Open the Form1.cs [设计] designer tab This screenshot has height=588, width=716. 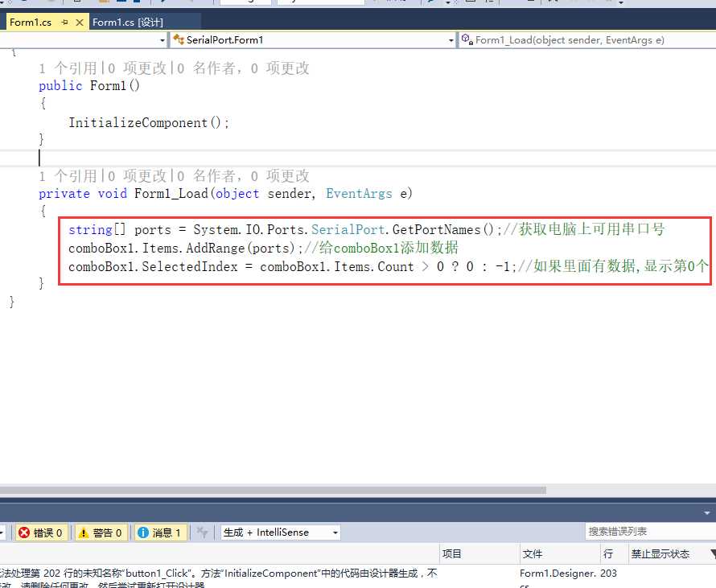(x=127, y=22)
